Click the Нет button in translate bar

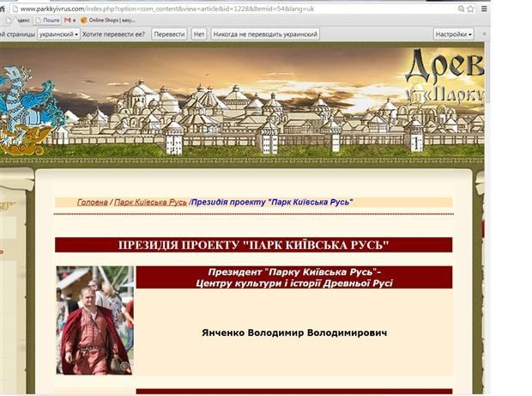pyautogui.click(x=199, y=34)
